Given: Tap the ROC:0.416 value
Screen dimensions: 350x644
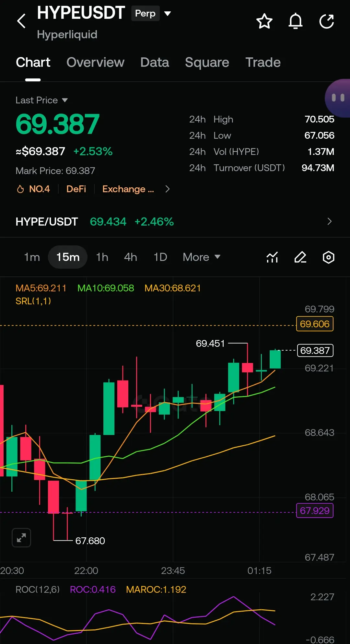Looking at the screenshot, I should click(x=93, y=589).
